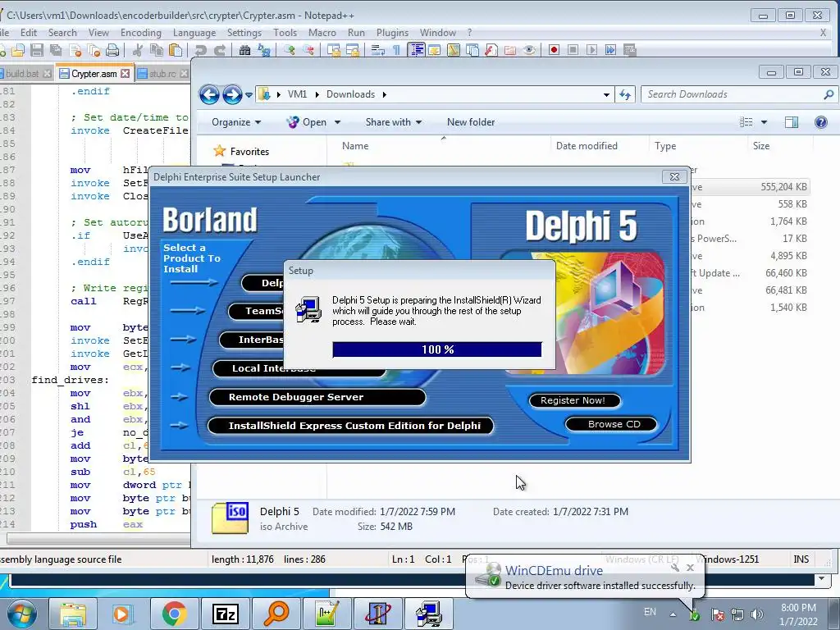Viewport: 840px width, 630px height.
Task: Click the Browse CD button
Action: [611, 424]
